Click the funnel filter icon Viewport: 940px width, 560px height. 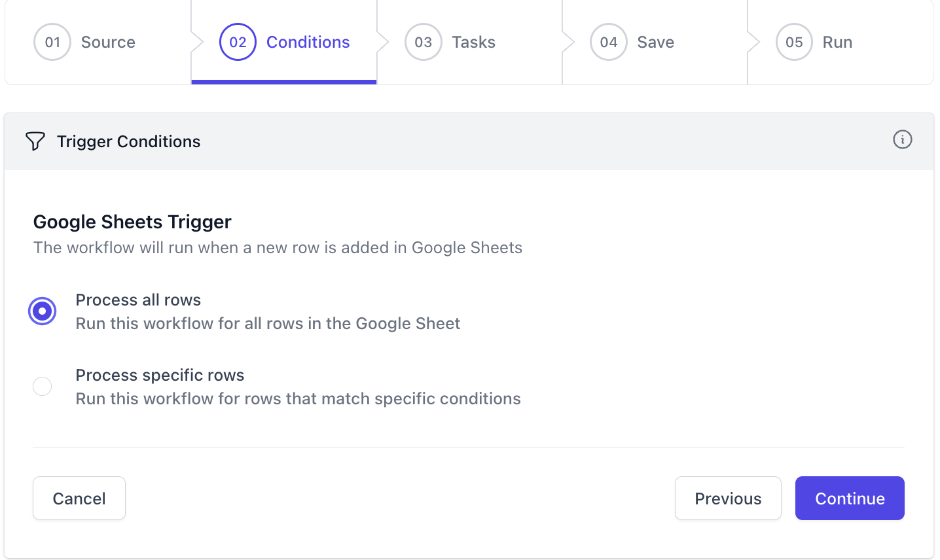click(x=35, y=141)
